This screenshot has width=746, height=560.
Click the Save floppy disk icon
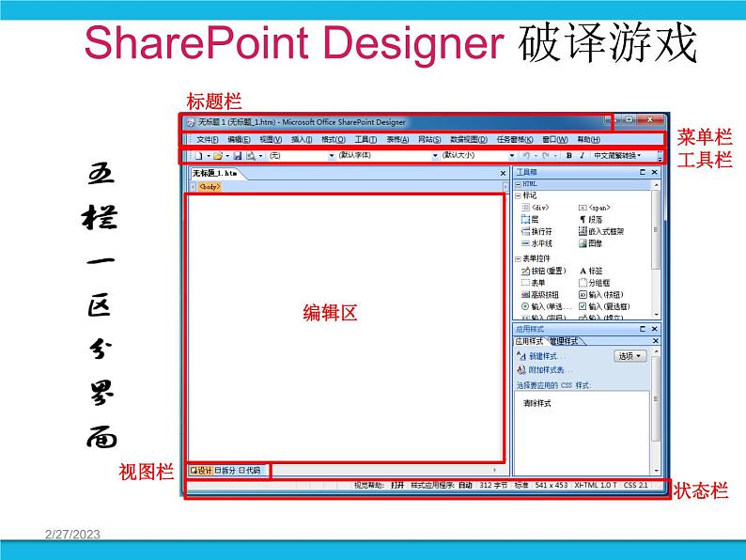coord(238,156)
